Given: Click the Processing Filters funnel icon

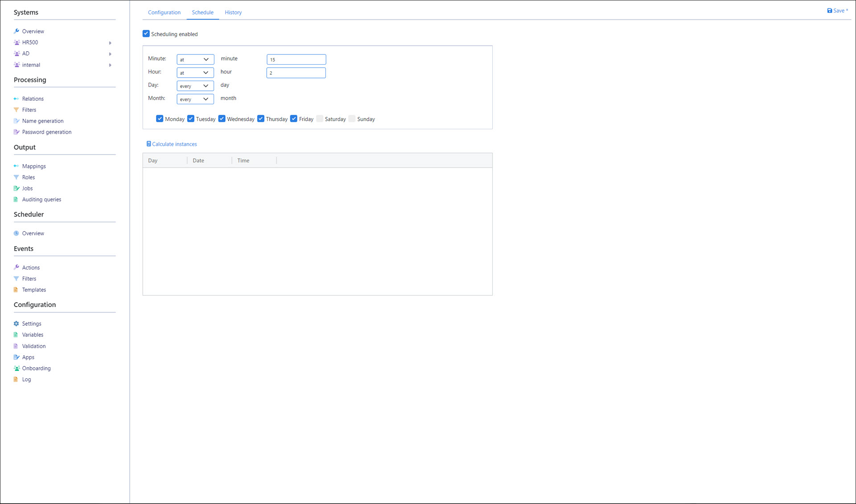Looking at the screenshot, I should (x=16, y=110).
